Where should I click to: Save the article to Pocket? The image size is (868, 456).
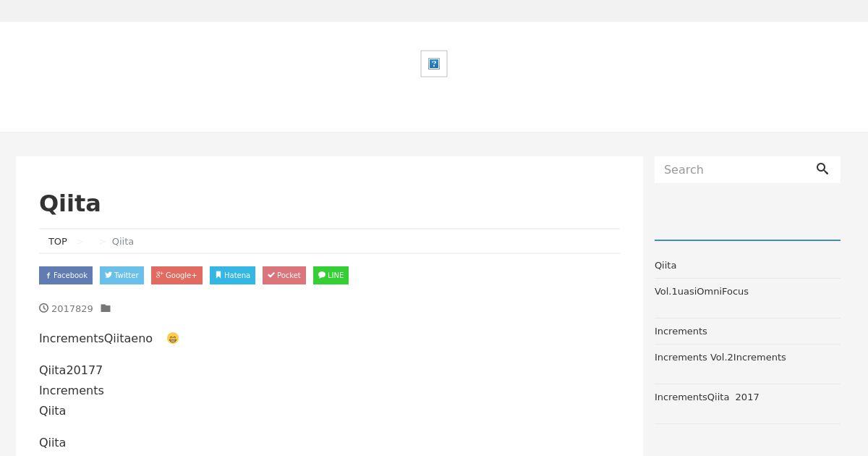click(284, 275)
